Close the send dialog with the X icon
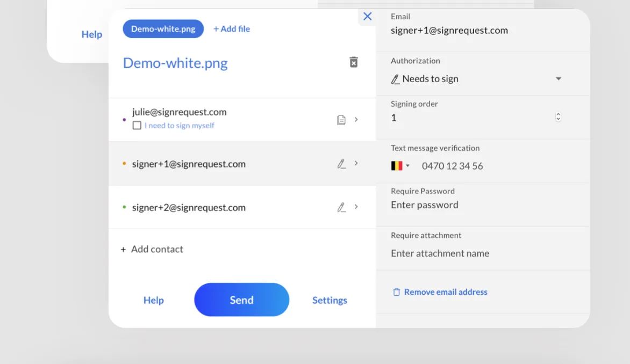 (x=367, y=17)
